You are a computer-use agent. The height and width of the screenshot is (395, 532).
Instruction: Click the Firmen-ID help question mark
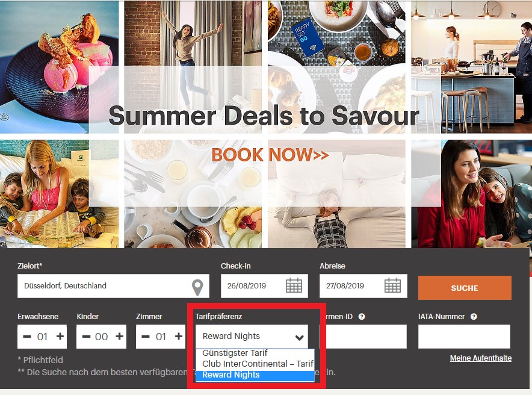tap(362, 317)
